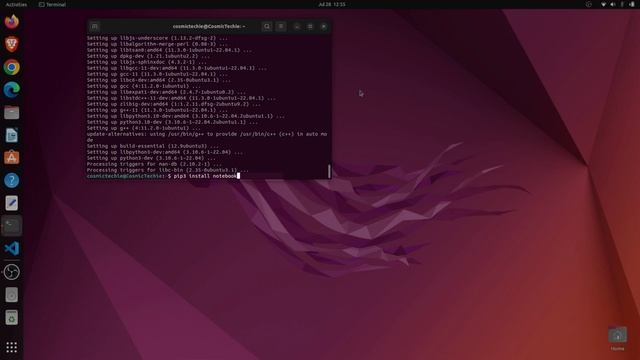Open the removable drive icon in dock
The height and width of the screenshot is (360, 640).
(11, 295)
